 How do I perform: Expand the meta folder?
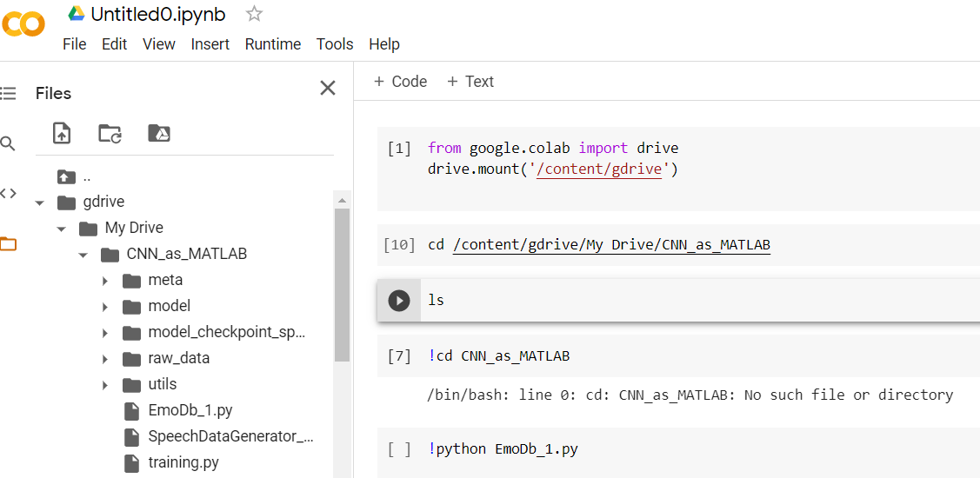(x=105, y=281)
